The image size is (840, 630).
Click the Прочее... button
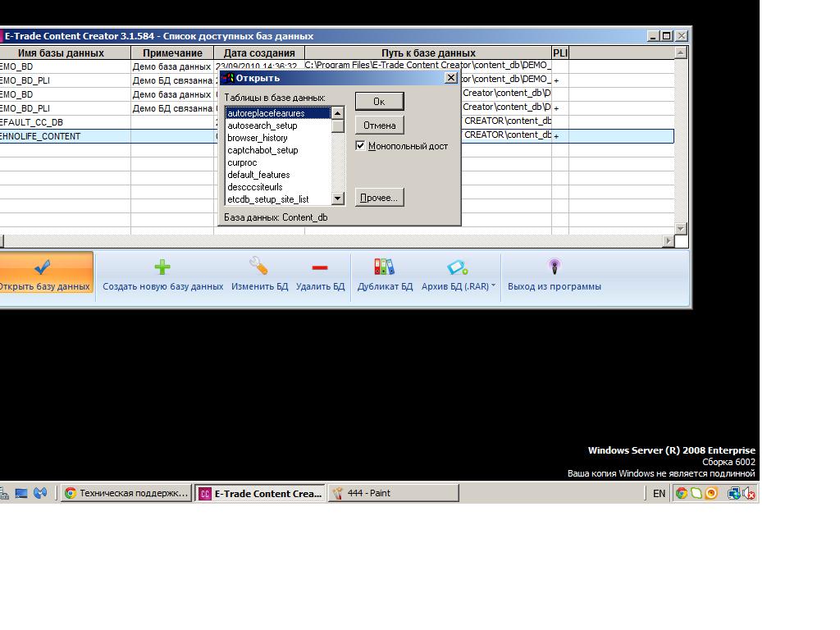(379, 198)
